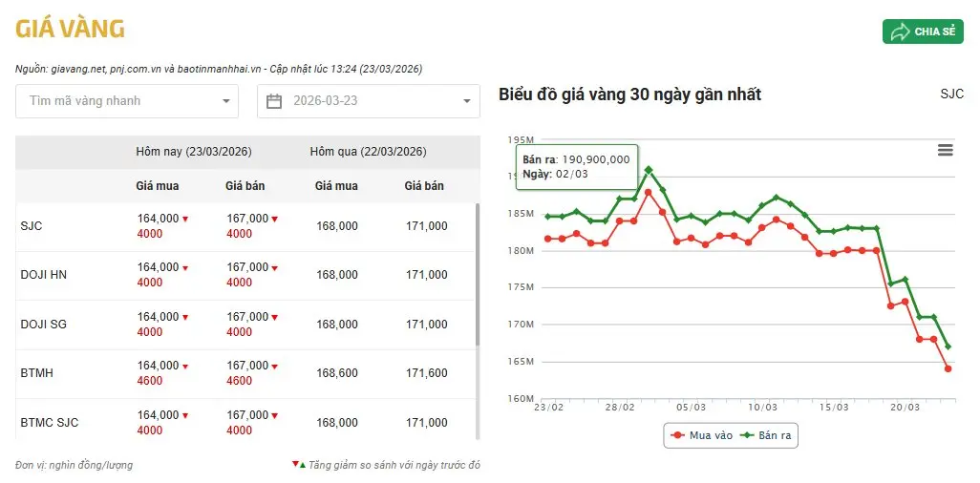The height and width of the screenshot is (483, 980).
Task: Select the BTMC SJC row label
Action: 50,423
